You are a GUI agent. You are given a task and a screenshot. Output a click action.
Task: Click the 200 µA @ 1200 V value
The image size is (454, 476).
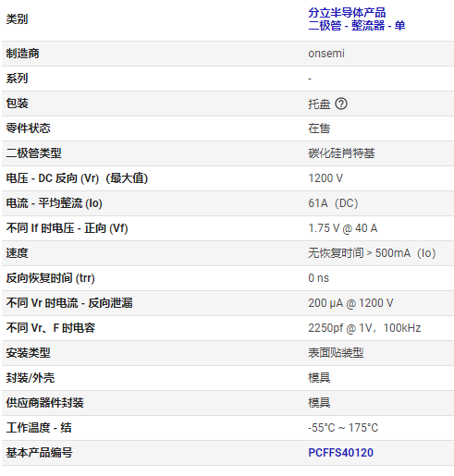[350, 303]
